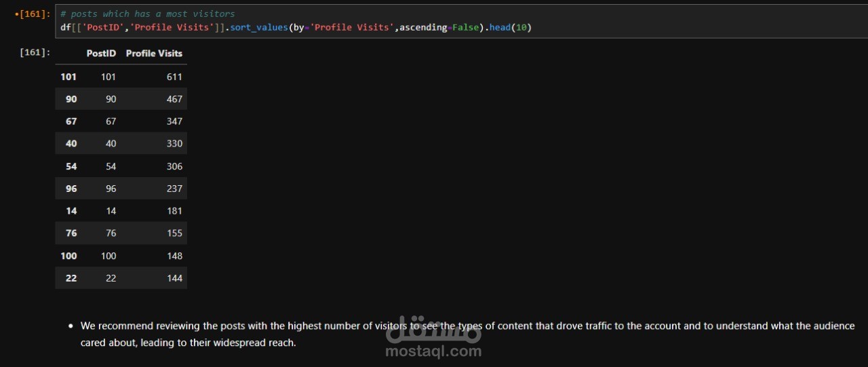Click Profile Visits value 237
868x367 pixels.
pos(174,189)
